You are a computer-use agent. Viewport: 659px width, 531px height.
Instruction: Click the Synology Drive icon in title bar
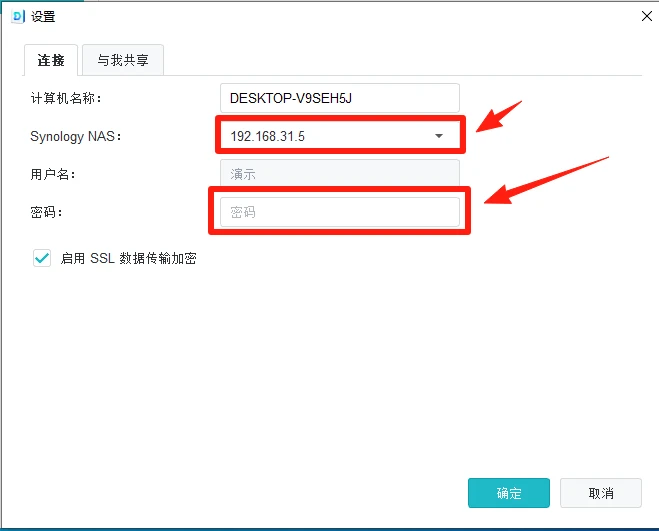(x=18, y=16)
